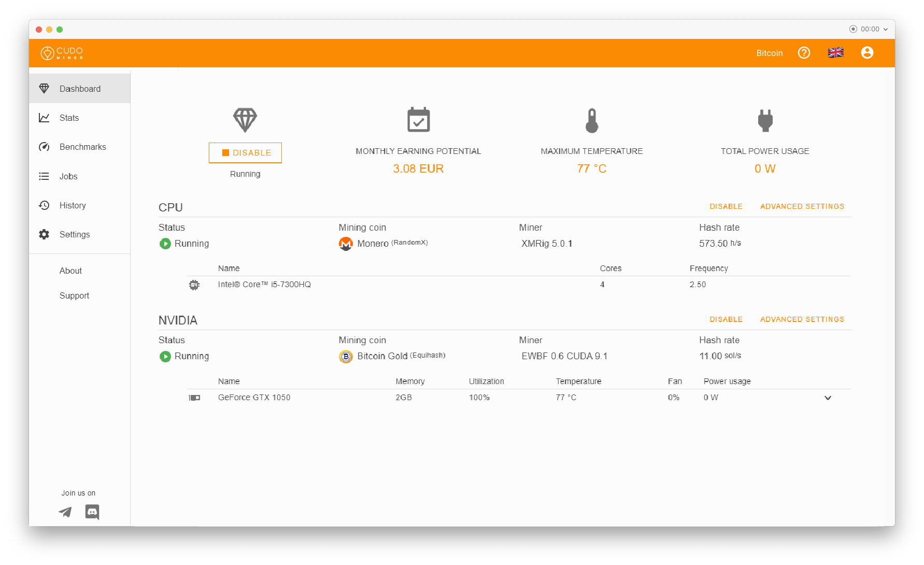This screenshot has height=565, width=924.
Task: Change language via the UK flag
Action: coord(835,52)
